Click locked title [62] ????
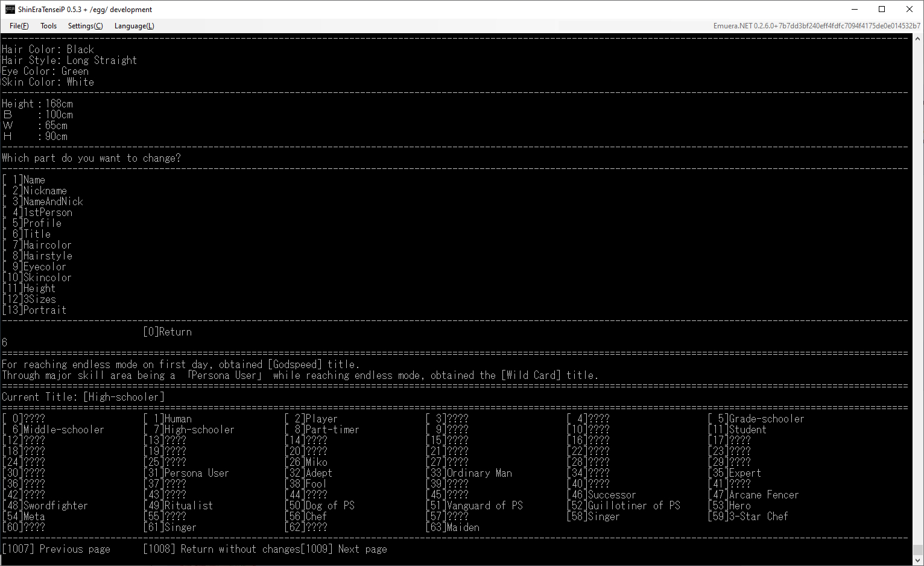The width and height of the screenshot is (924, 566). [x=306, y=527]
